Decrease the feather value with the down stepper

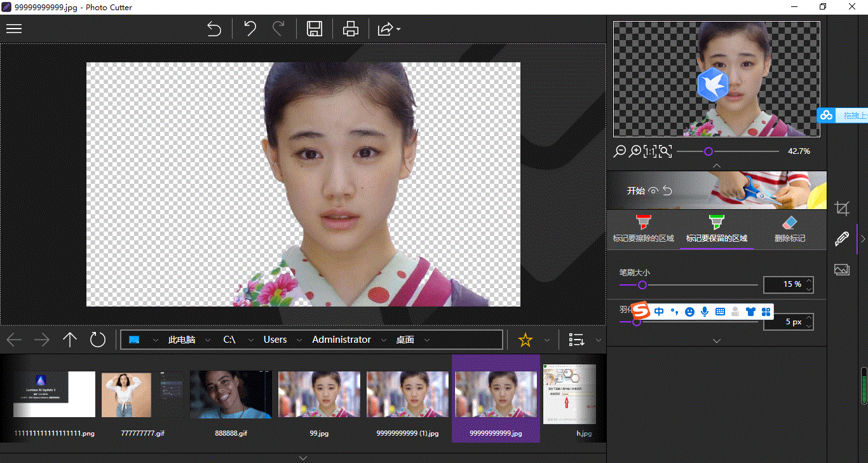coord(809,326)
